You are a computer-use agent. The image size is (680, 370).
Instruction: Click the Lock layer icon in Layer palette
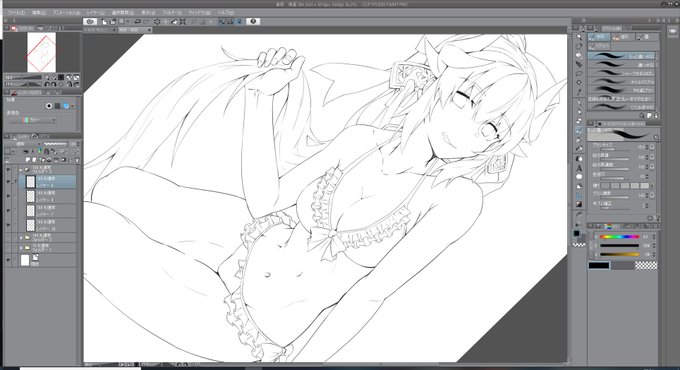(46, 152)
